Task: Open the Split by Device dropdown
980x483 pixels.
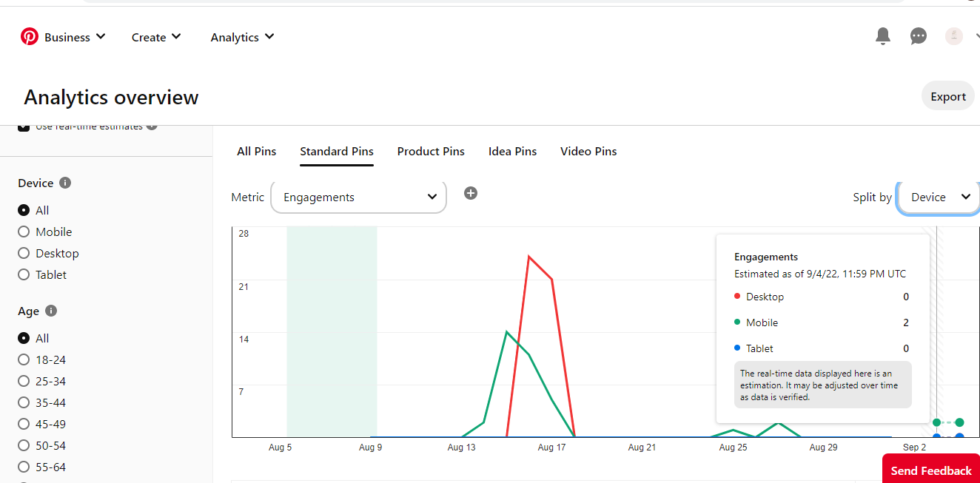Action: pos(939,197)
